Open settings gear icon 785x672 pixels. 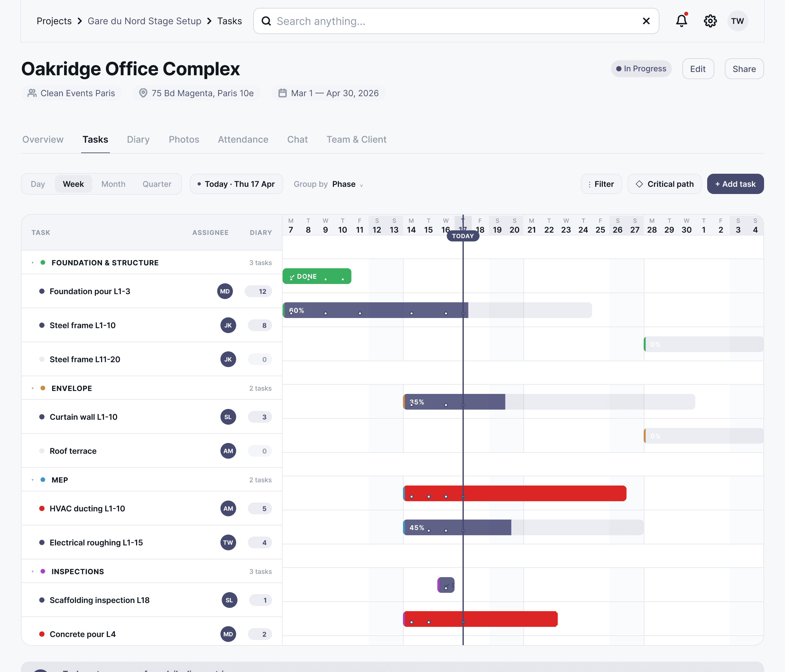(710, 21)
